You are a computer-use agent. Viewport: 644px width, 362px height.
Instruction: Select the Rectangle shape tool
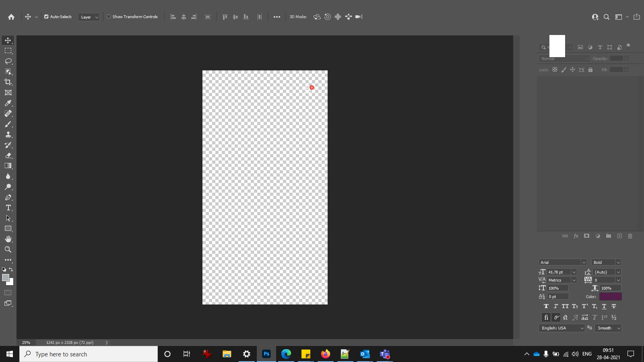[8, 228]
